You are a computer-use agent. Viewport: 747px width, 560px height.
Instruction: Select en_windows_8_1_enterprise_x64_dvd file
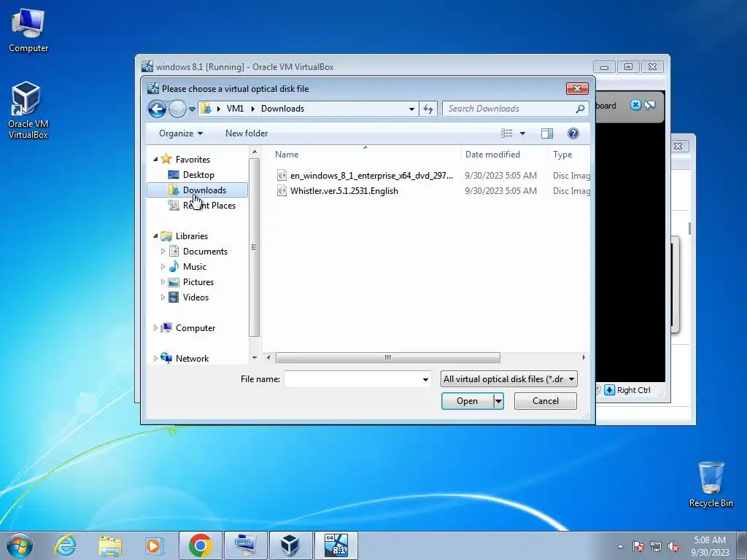(371, 176)
